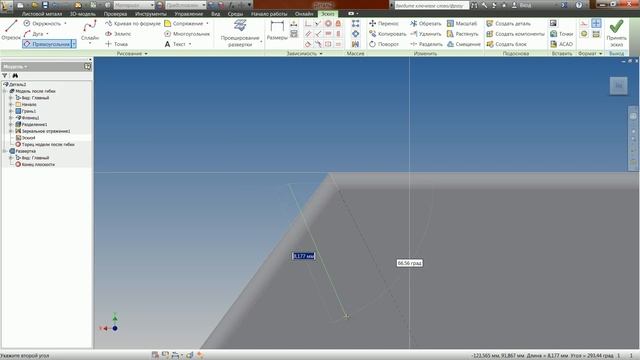This screenshot has height=360, width=640.
Task: Click the 66,56 град angle input
Action: pyautogui.click(x=409, y=263)
